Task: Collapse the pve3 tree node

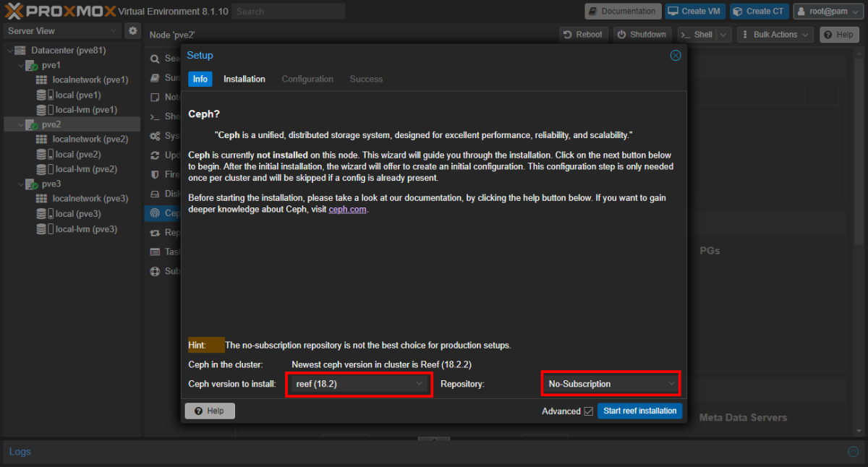Action: (x=20, y=184)
